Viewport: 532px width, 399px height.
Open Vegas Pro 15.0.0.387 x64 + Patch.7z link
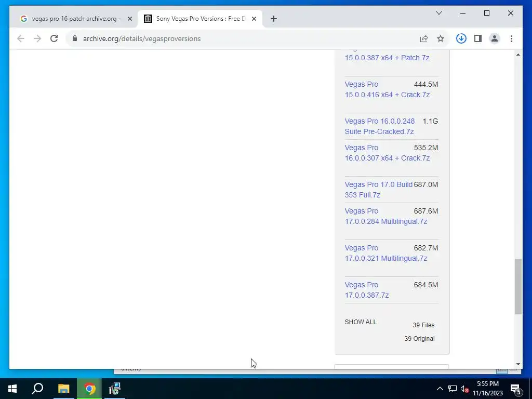click(x=387, y=58)
